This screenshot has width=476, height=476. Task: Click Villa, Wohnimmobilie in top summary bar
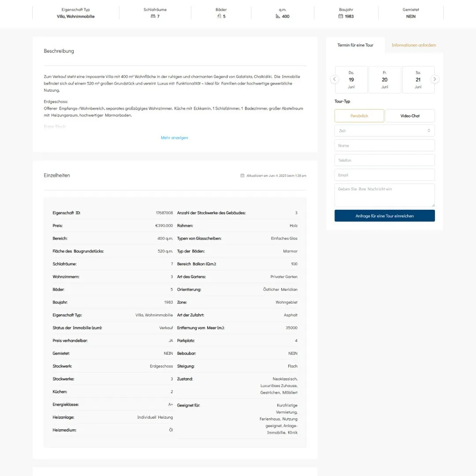tap(76, 16)
